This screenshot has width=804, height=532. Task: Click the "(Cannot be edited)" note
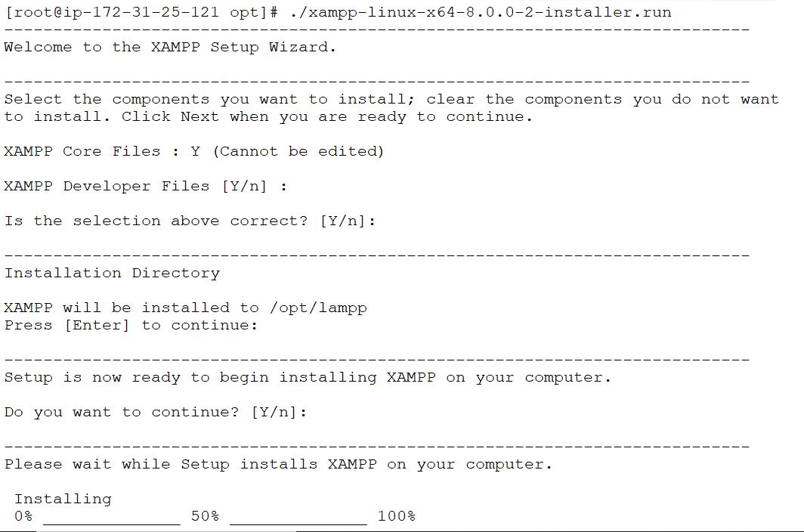pyautogui.click(x=298, y=151)
